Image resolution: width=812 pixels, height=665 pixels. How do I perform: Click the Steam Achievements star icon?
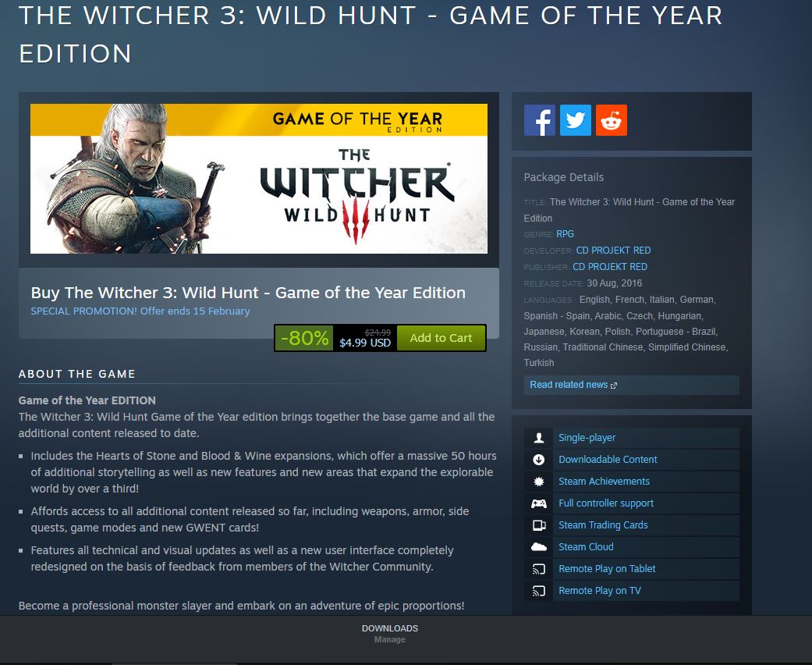coord(538,482)
